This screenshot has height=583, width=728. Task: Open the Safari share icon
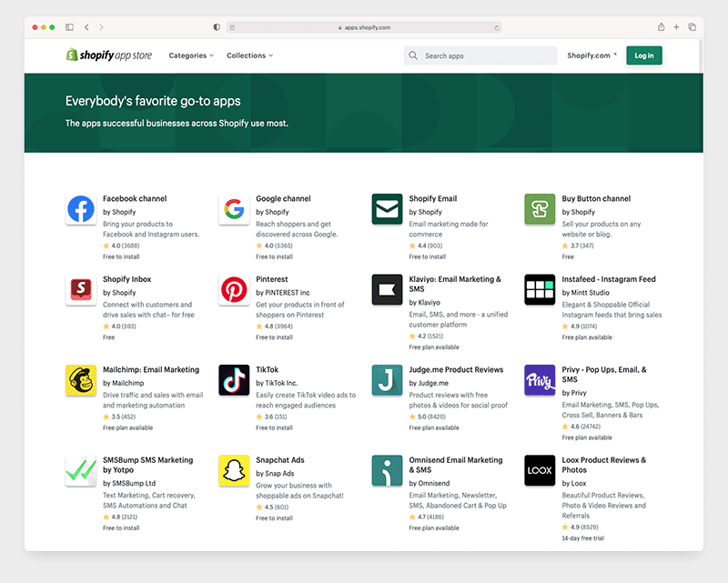662,27
